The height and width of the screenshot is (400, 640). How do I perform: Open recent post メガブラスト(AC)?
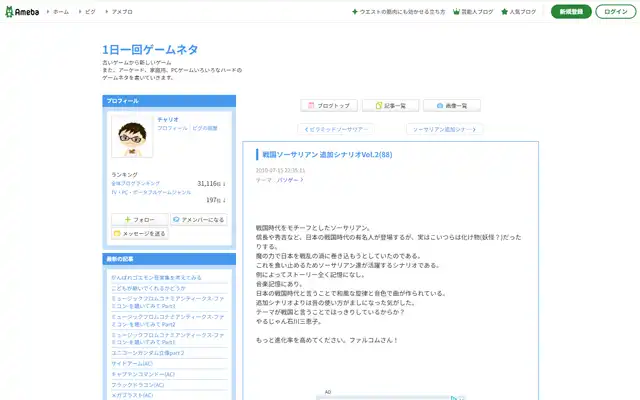[x=132, y=395]
